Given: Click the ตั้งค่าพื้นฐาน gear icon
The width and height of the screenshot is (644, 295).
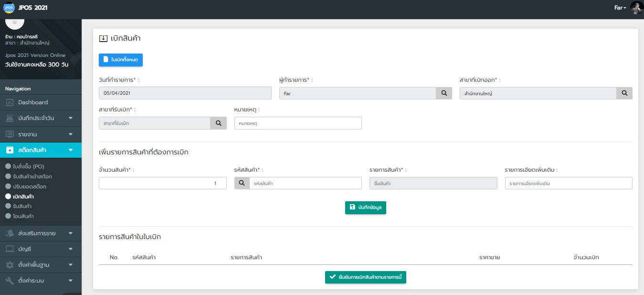Looking at the screenshot, I should click(x=10, y=265).
